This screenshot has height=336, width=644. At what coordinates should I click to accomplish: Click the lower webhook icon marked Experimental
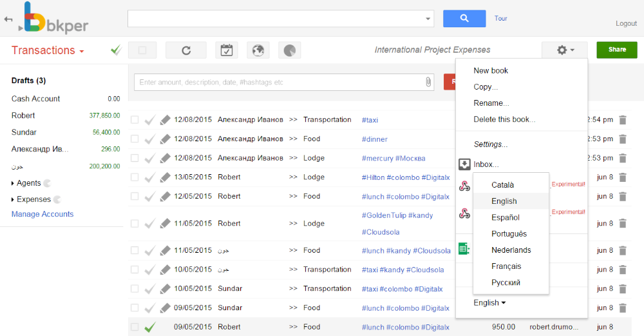pyautogui.click(x=464, y=213)
